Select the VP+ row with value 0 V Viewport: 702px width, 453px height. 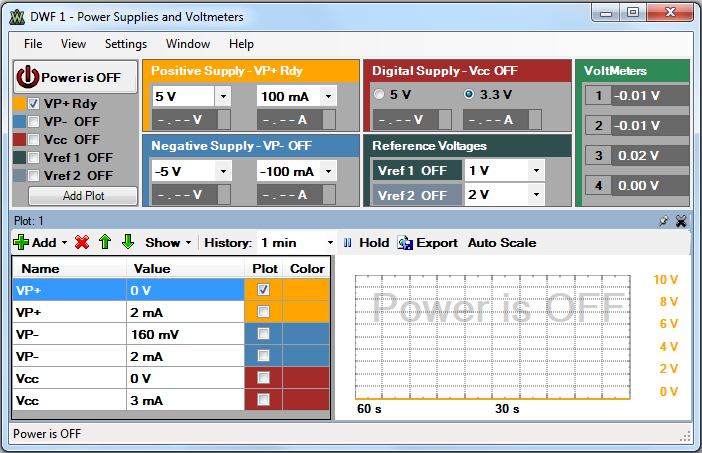[x=128, y=290]
